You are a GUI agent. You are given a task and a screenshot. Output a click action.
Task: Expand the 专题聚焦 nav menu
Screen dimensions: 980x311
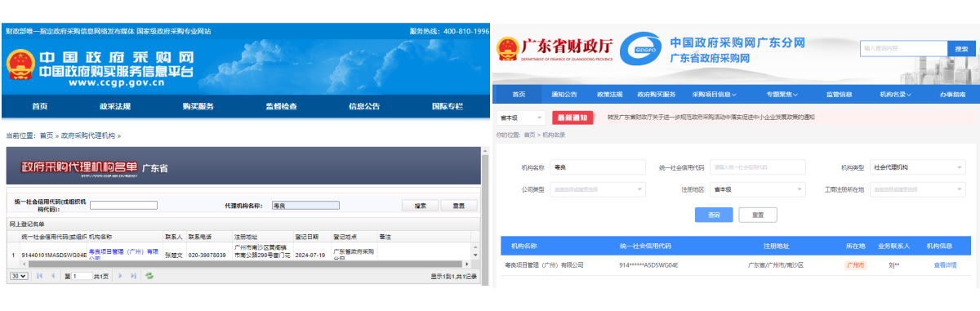coord(782,95)
